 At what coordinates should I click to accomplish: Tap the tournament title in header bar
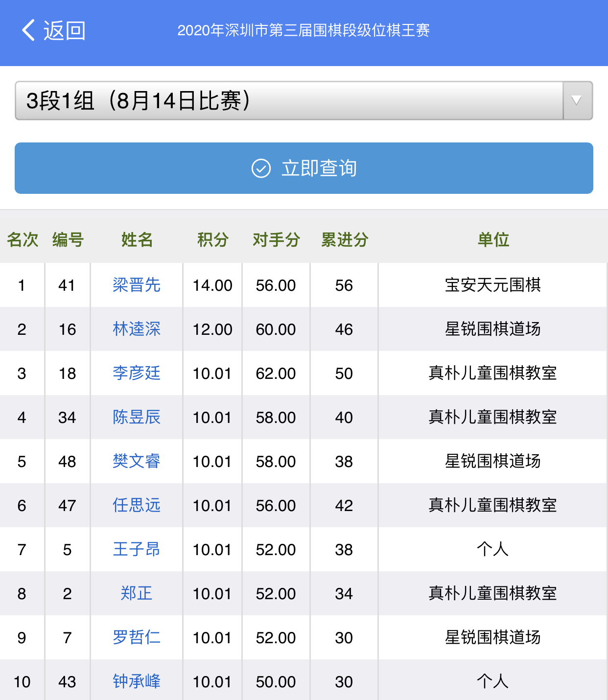tap(304, 30)
